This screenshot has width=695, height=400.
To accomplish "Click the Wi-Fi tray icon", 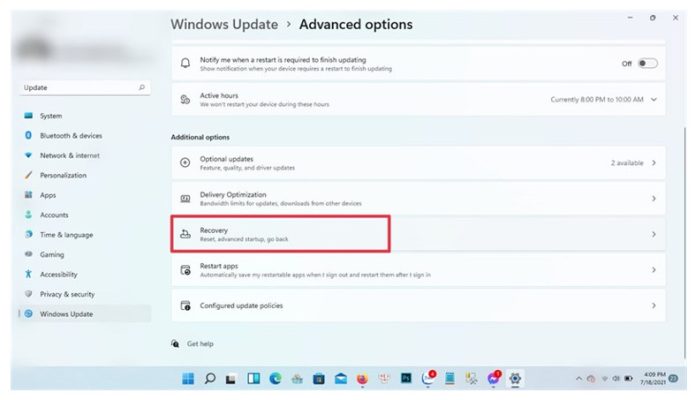I will pyautogui.click(x=605, y=379).
